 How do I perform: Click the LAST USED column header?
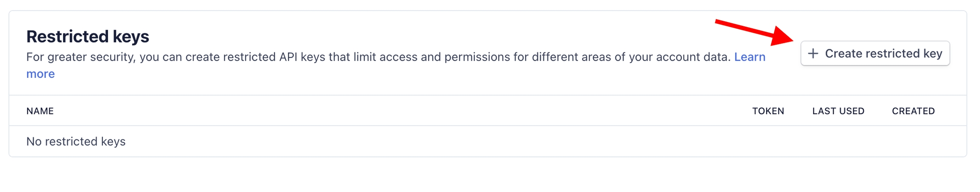click(x=838, y=111)
